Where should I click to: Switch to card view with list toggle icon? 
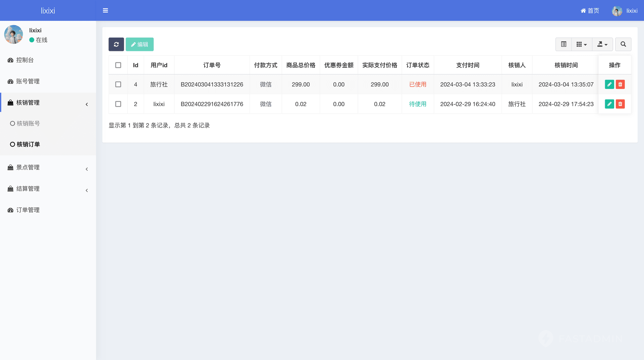pyautogui.click(x=563, y=44)
